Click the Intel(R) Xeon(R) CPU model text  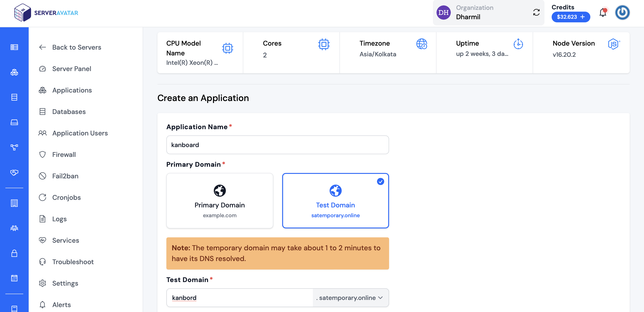coord(192,63)
